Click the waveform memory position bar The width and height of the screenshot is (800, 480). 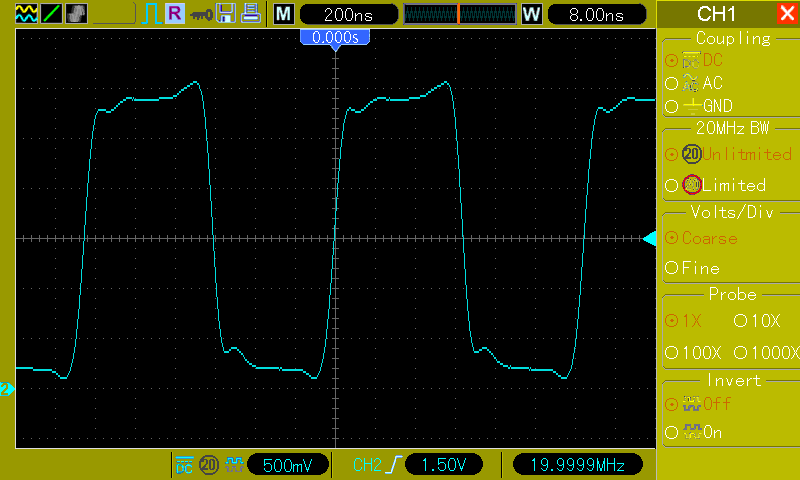pos(460,14)
